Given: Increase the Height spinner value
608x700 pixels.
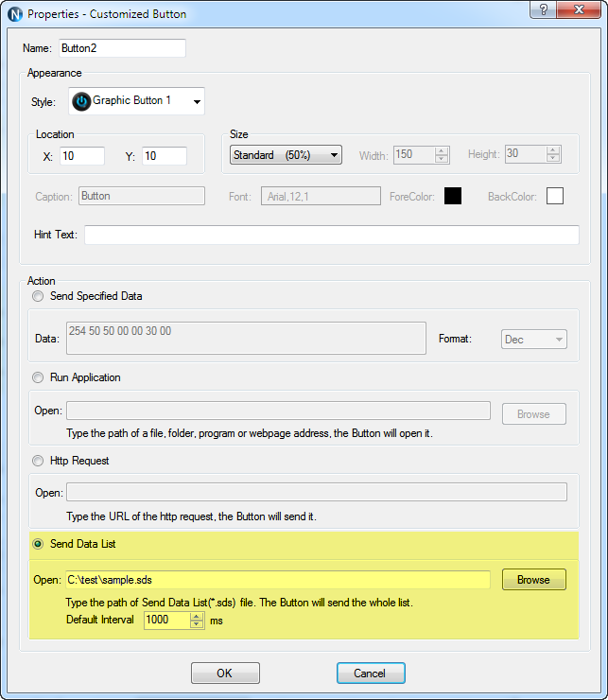Looking at the screenshot, I should pos(552,150).
